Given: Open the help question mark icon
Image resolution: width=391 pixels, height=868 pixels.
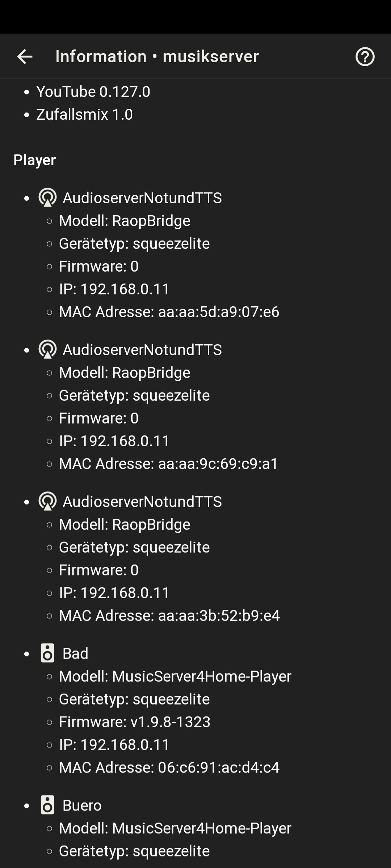Looking at the screenshot, I should 365,57.
